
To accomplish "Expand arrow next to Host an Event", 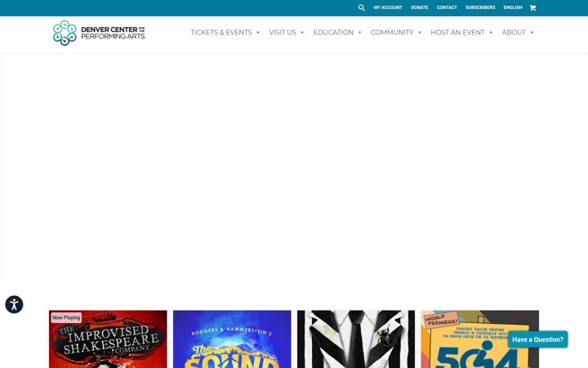I will [x=491, y=33].
